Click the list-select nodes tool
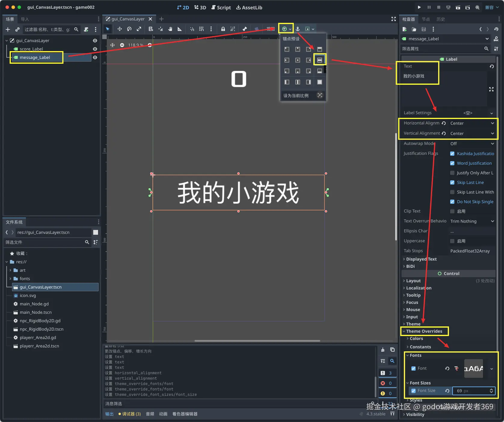 151,29
